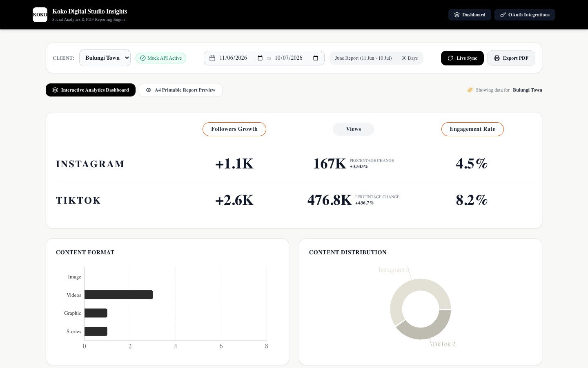Viewport: 588px width, 368px height.
Task: Click Instagram's 167K views value
Action: pyautogui.click(x=330, y=164)
